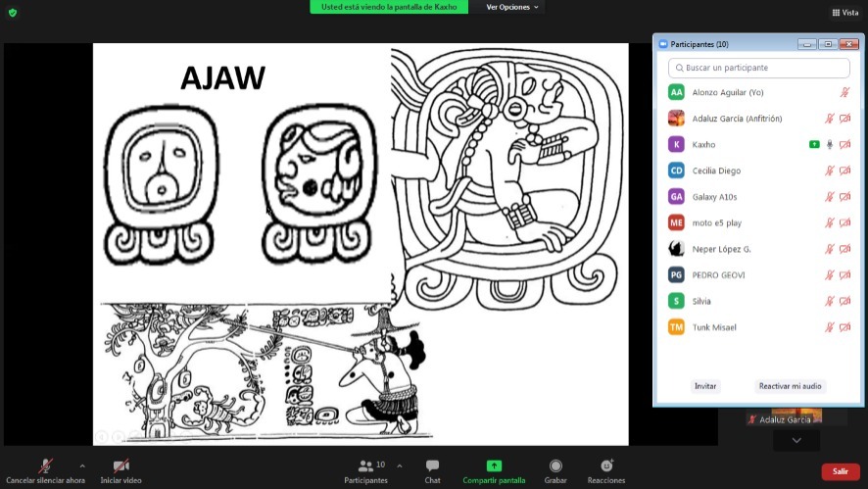Select participant PEDRO GEOVI
The image size is (868, 489).
click(758, 275)
